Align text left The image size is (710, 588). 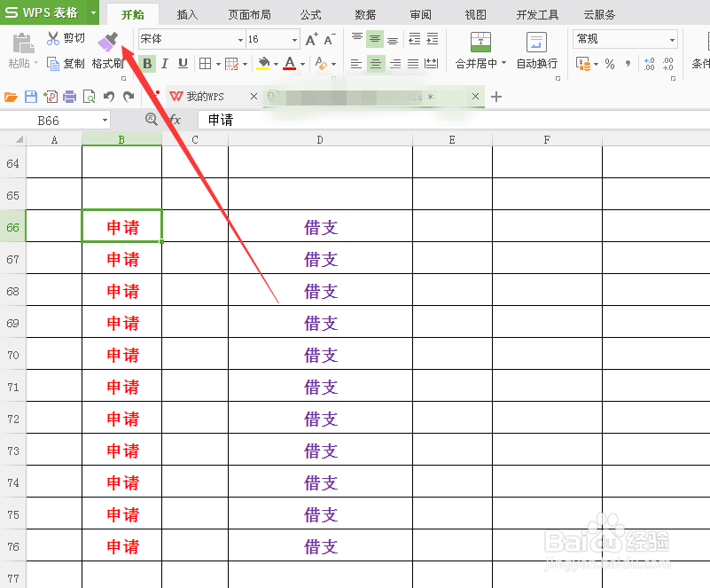(x=356, y=64)
